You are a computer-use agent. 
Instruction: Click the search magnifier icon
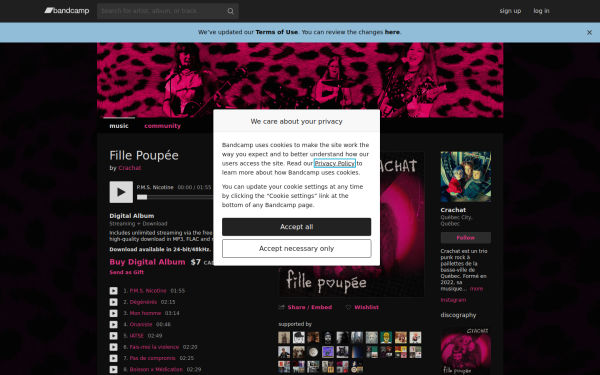coord(230,11)
